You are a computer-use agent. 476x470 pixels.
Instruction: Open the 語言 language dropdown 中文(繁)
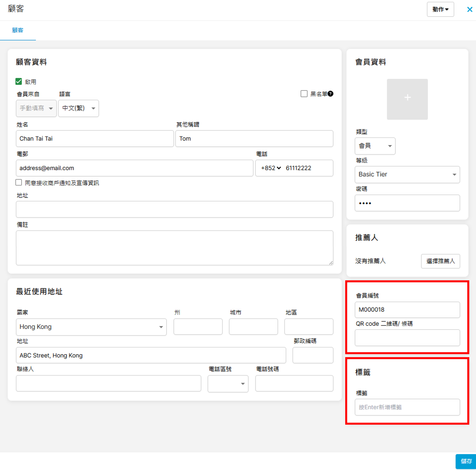[x=78, y=108]
